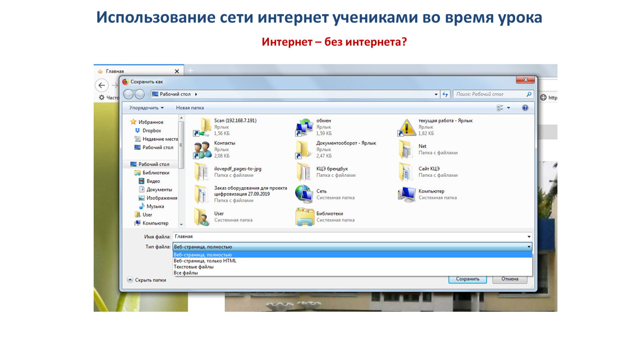Image resolution: width=644 pixels, height=361 pixels.
Task: Expand the view options dropdown arrow
Action: [509, 108]
